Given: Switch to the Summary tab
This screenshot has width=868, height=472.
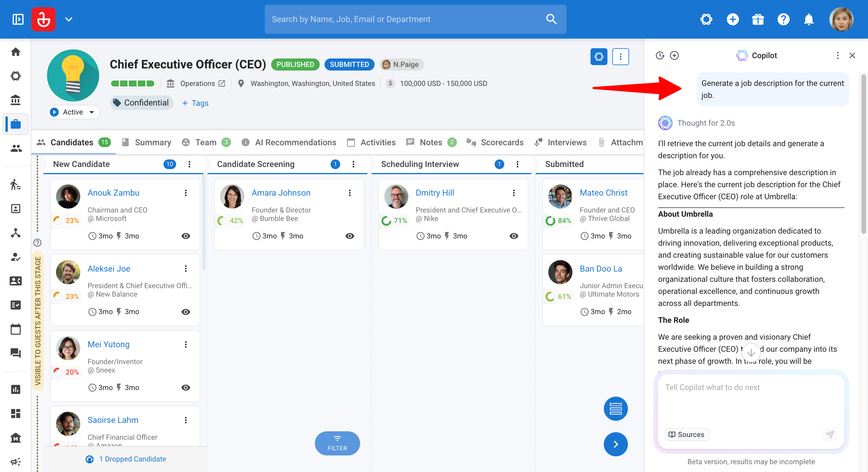Looking at the screenshot, I should 147,142.
